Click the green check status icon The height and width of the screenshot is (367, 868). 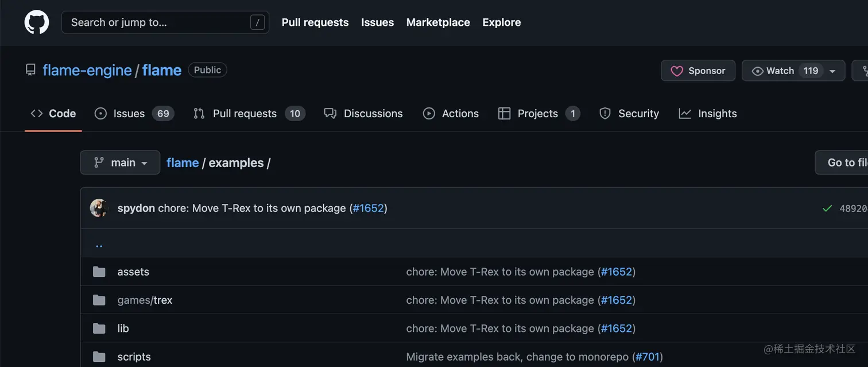tap(827, 208)
